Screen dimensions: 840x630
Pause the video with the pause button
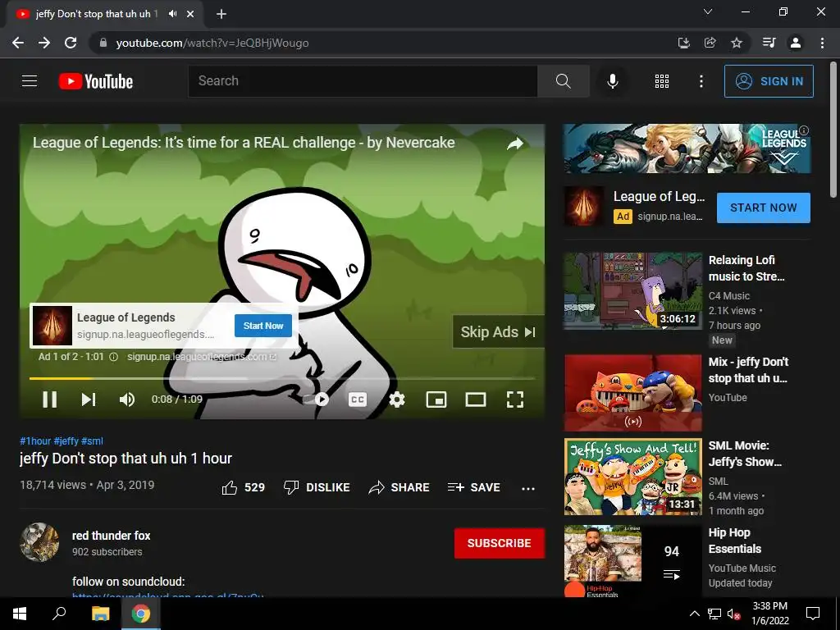(x=50, y=399)
